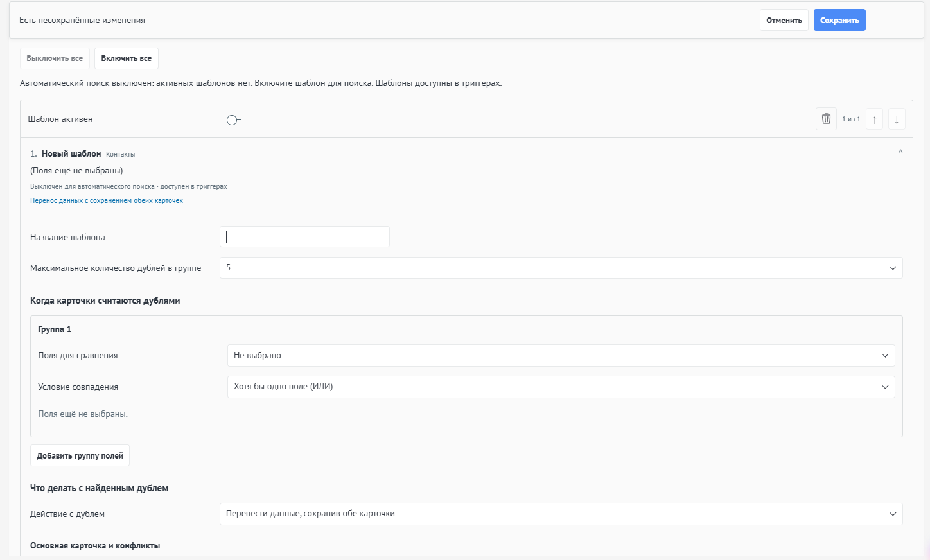Open the 'Действие с дублем' dropdown

(x=561, y=514)
